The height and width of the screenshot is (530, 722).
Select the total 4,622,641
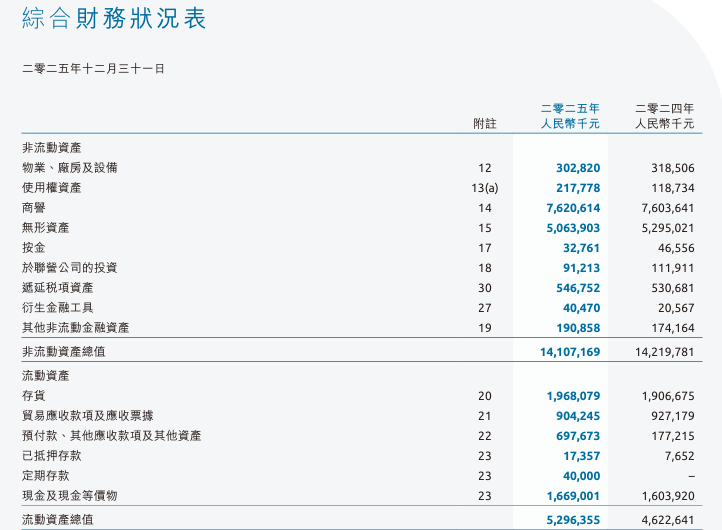click(x=668, y=520)
